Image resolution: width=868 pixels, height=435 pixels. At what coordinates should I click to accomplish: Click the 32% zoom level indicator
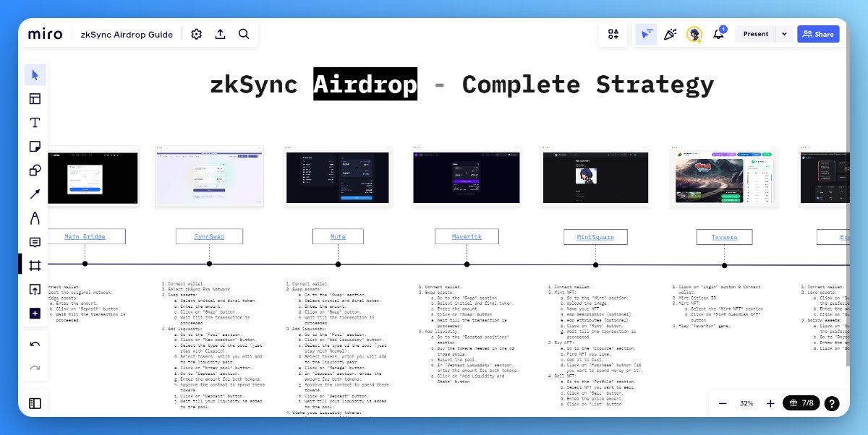point(746,403)
